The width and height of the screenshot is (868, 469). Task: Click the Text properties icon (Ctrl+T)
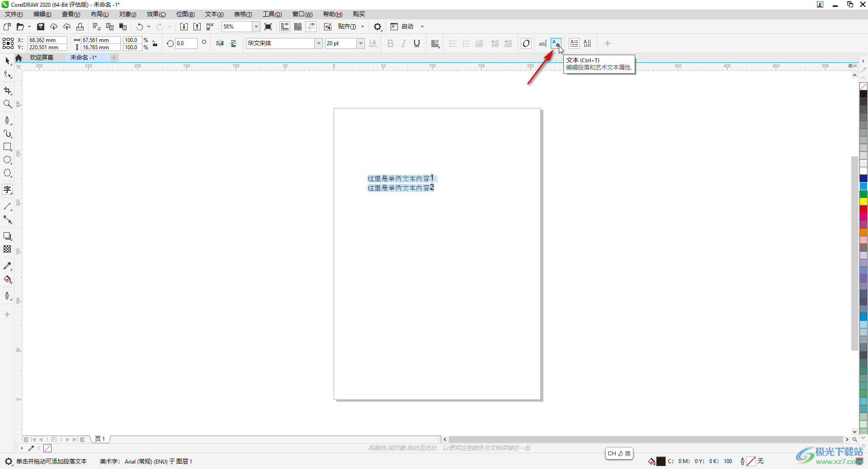(x=556, y=43)
